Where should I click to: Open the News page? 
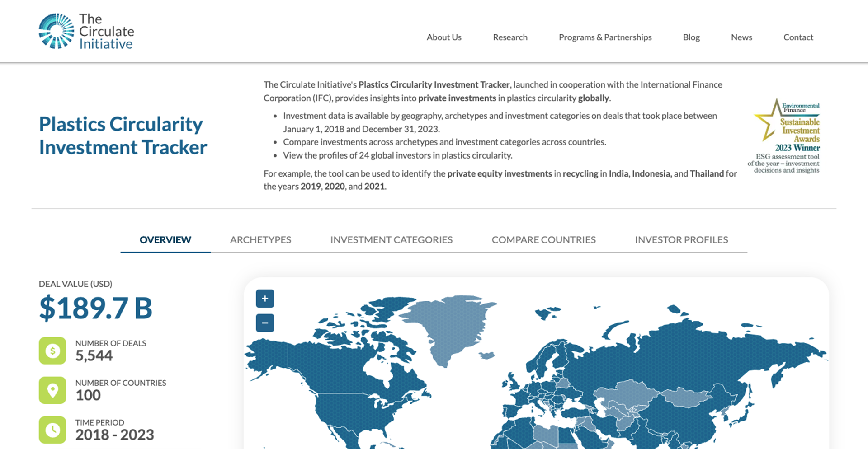[741, 37]
